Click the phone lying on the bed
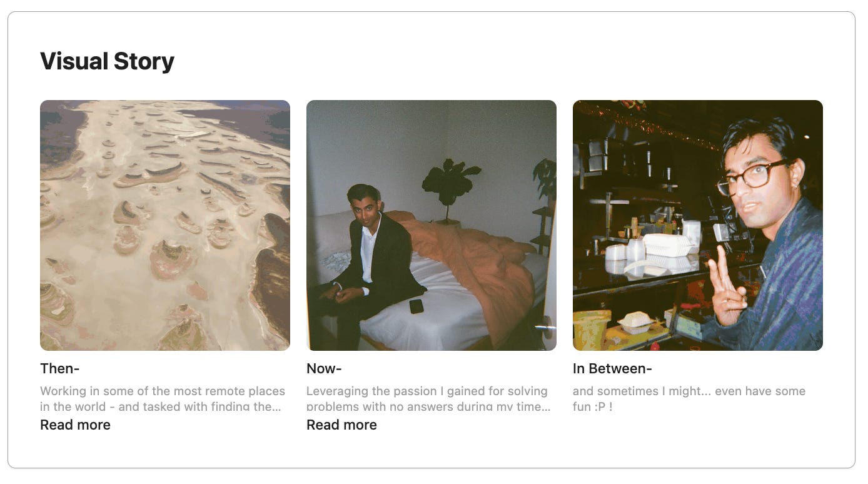The height and width of the screenshot is (484, 868). (416, 306)
